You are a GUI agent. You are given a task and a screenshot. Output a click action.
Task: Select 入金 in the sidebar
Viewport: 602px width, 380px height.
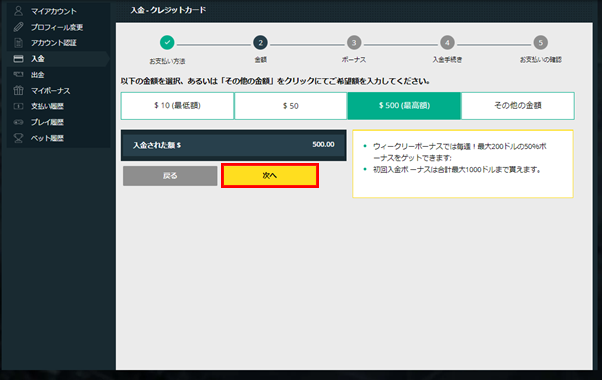[38, 59]
